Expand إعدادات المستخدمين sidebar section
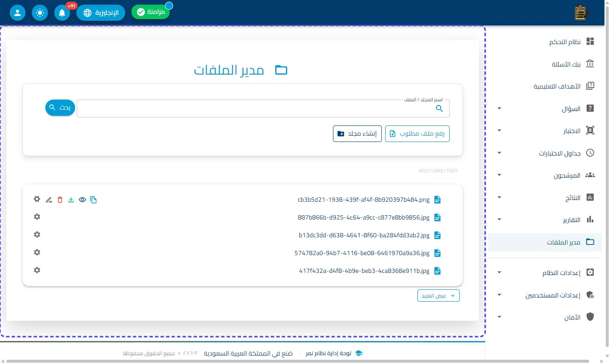The height and width of the screenshot is (364, 610). click(x=545, y=295)
